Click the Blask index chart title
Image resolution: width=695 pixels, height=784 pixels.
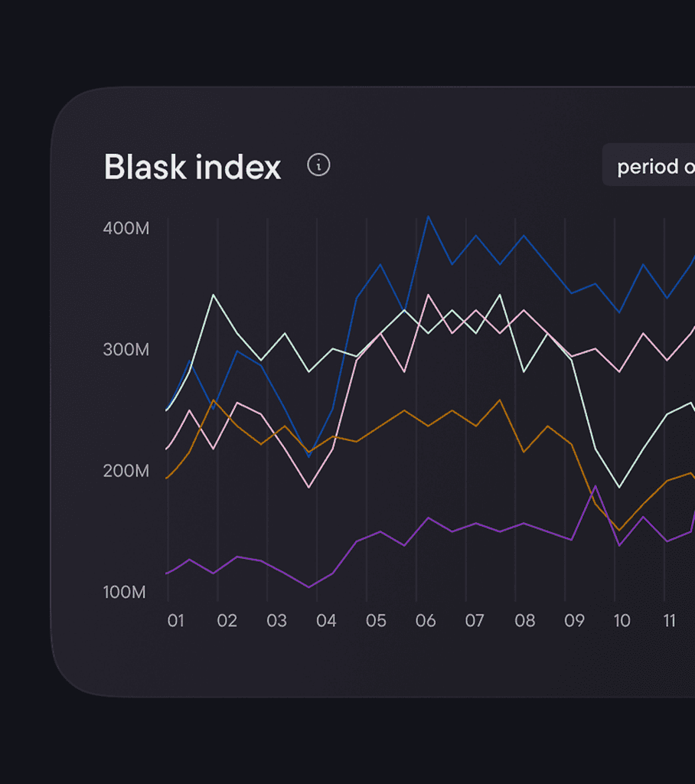tap(192, 167)
